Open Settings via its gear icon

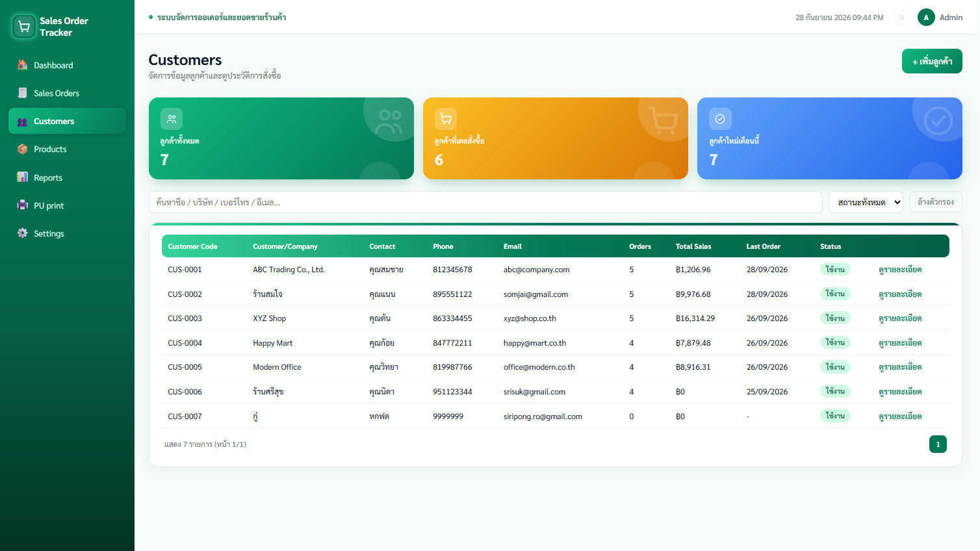22,233
